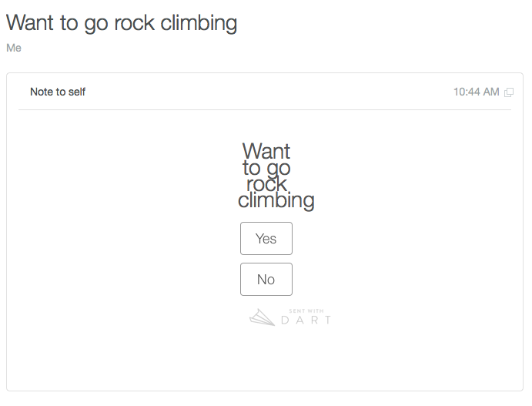This screenshot has height=406, width=532.
Task: Click the word go in subject title
Action: (96, 25)
